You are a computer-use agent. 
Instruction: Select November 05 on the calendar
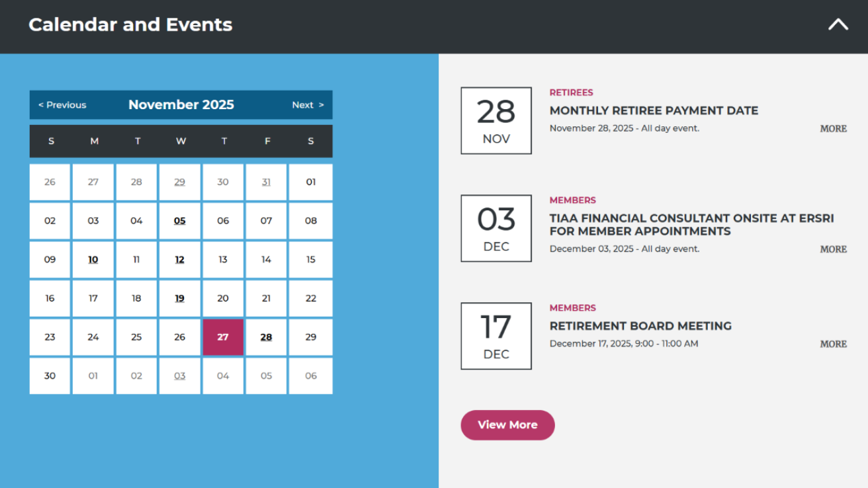pos(180,221)
